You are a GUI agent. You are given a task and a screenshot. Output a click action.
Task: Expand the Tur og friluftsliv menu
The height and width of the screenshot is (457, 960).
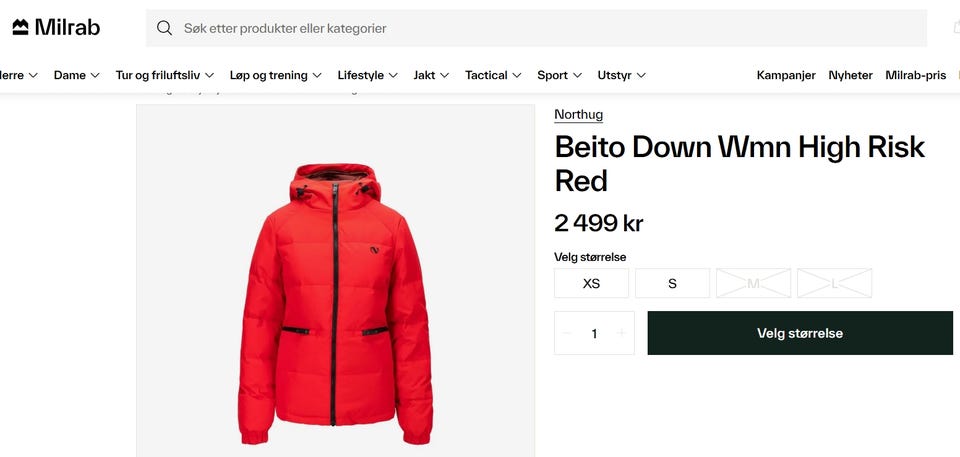click(x=164, y=75)
